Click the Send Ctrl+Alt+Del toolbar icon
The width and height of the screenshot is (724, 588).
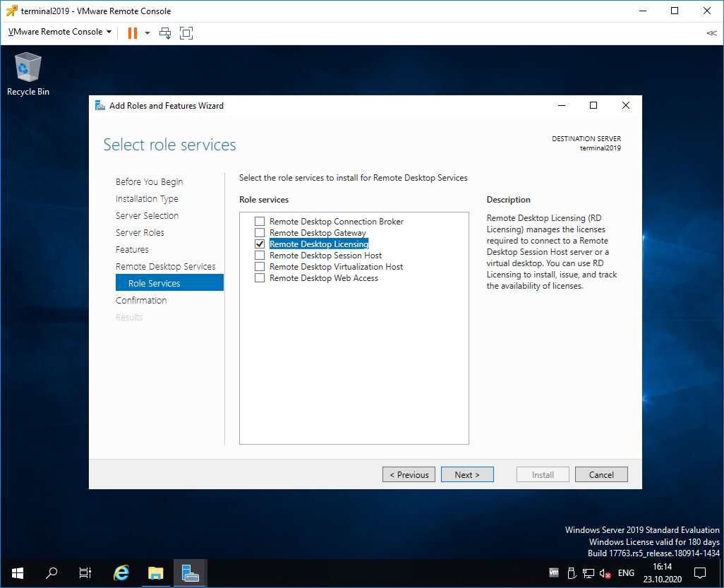pos(165,32)
